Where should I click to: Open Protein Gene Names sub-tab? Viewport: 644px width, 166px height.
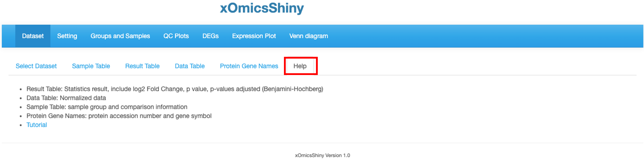click(249, 66)
